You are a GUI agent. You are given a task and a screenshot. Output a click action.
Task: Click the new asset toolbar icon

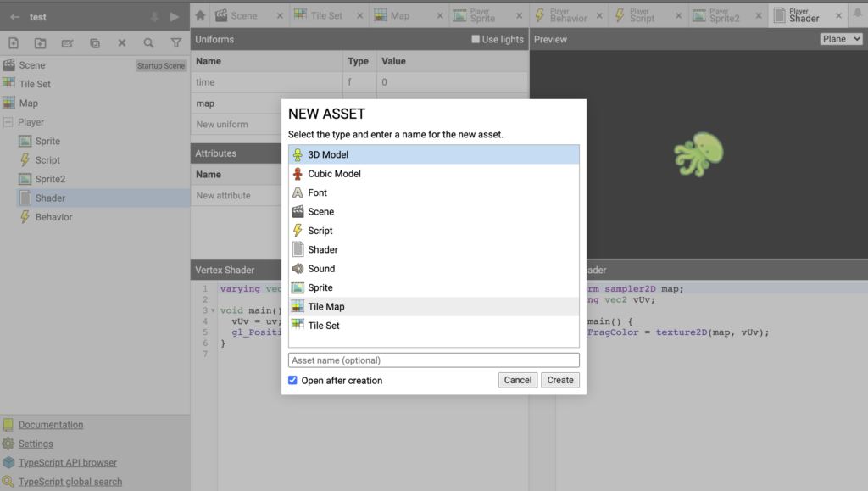pyautogui.click(x=14, y=43)
